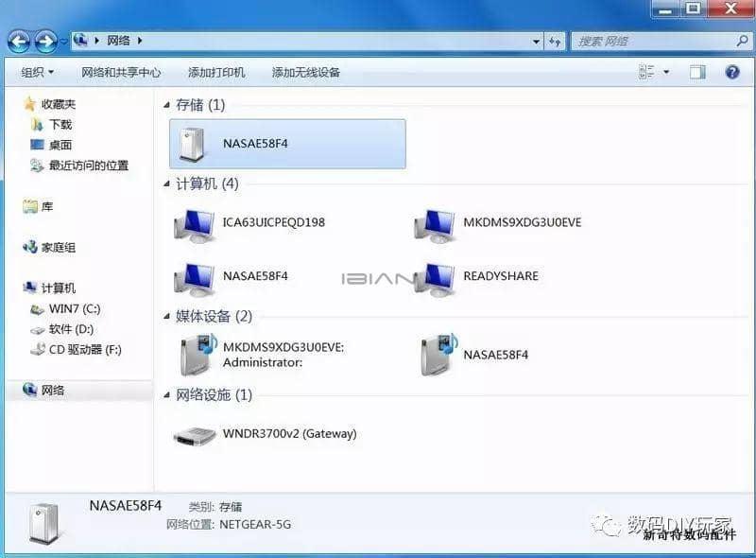Click 添加打印机 in the toolbar

(x=216, y=72)
